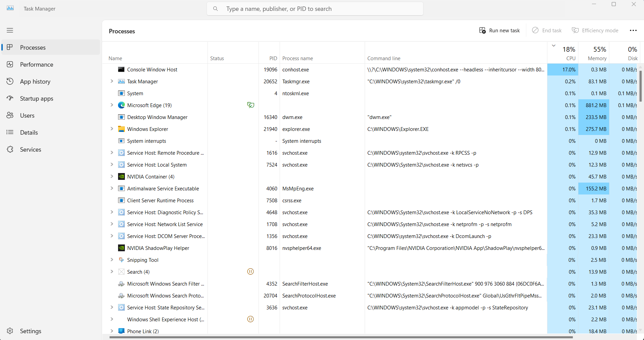Image resolution: width=644 pixels, height=340 pixels.
Task: Expand Service Host: Local System
Action: click(x=112, y=165)
